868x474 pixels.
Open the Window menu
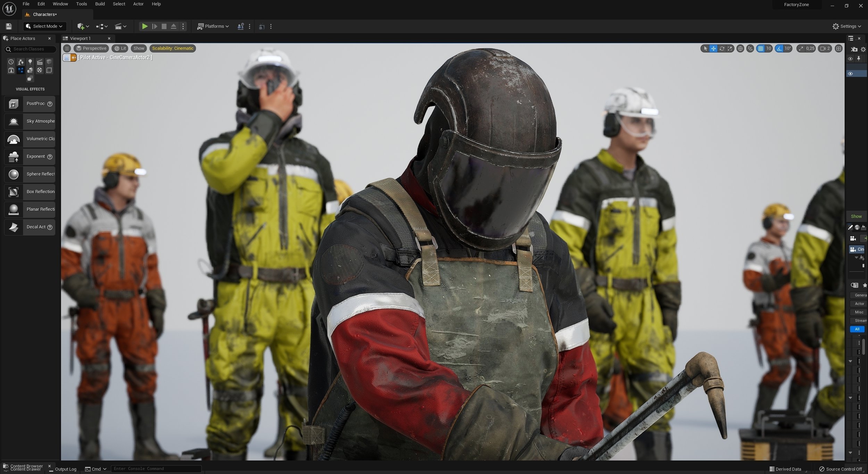coord(60,4)
